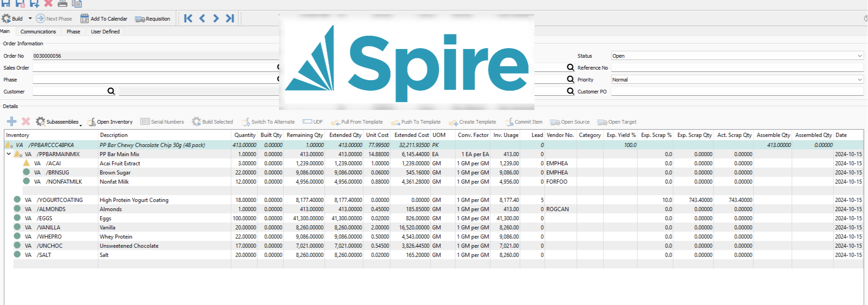Screen dimensions: 868x305
Task: Click the Unsweetened Chocolate description
Action: (129, 246)
